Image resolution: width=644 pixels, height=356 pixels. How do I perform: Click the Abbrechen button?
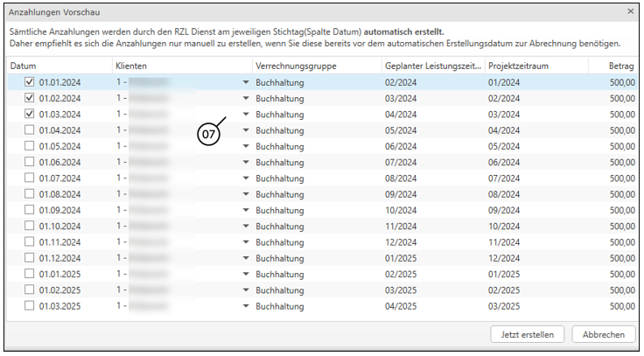pos(603,334)
